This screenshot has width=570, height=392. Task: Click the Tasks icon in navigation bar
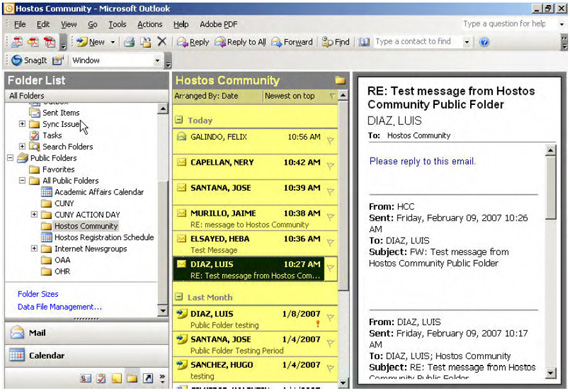(101, 379)
